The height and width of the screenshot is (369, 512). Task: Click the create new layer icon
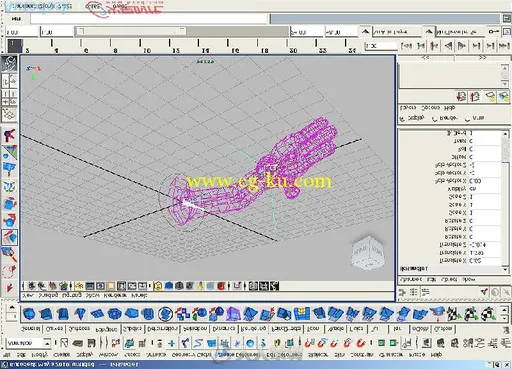pyautogui.click(x=491, y=97)
